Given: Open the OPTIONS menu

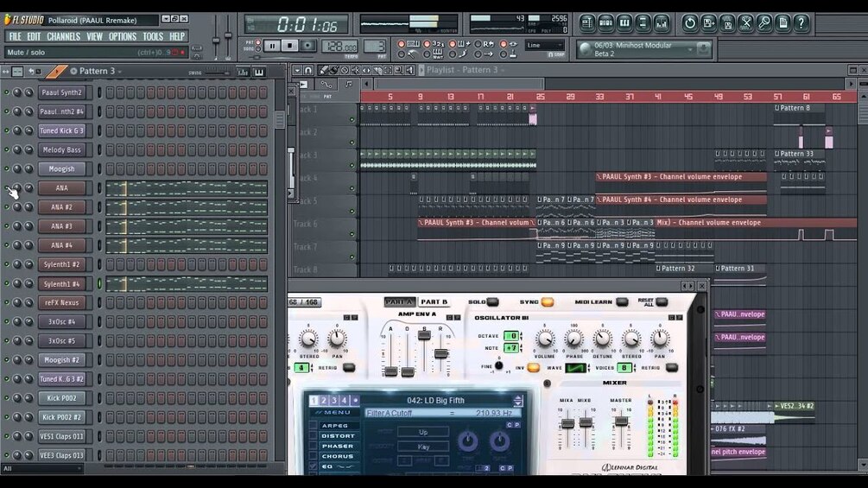Looking at the screenshot, I should [x=123, y=36].
